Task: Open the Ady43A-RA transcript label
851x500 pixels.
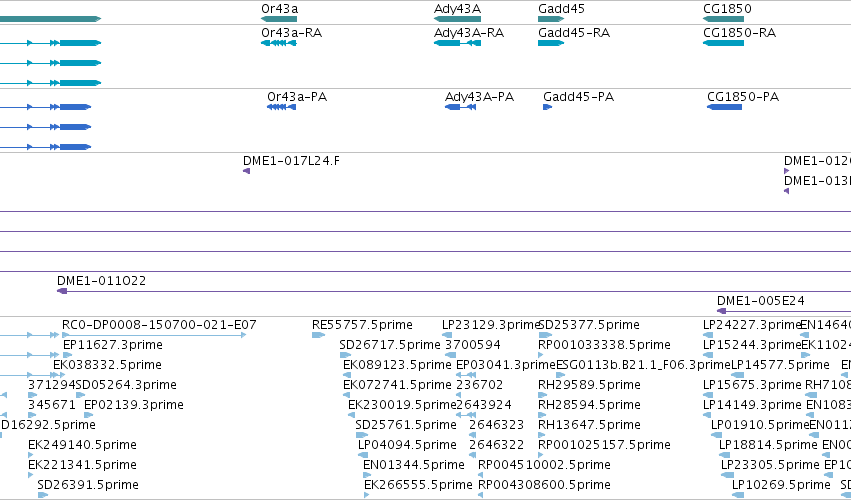Action: tap(469, 33)
